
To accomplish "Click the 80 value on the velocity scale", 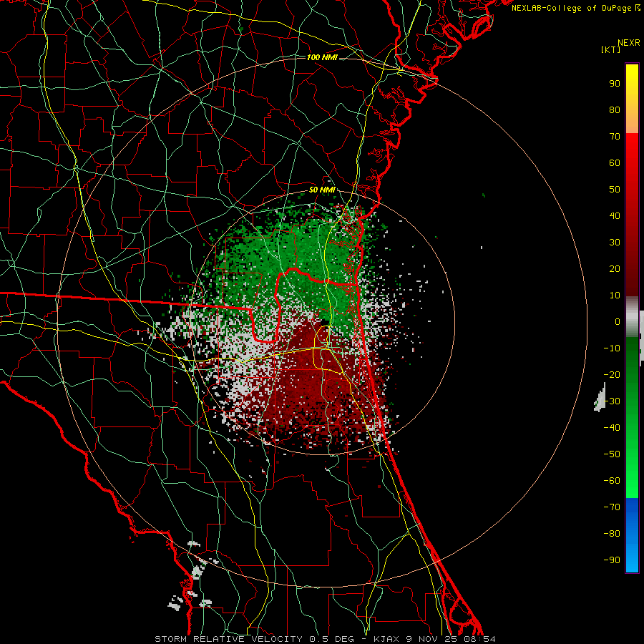I will (x=615, y=110).
